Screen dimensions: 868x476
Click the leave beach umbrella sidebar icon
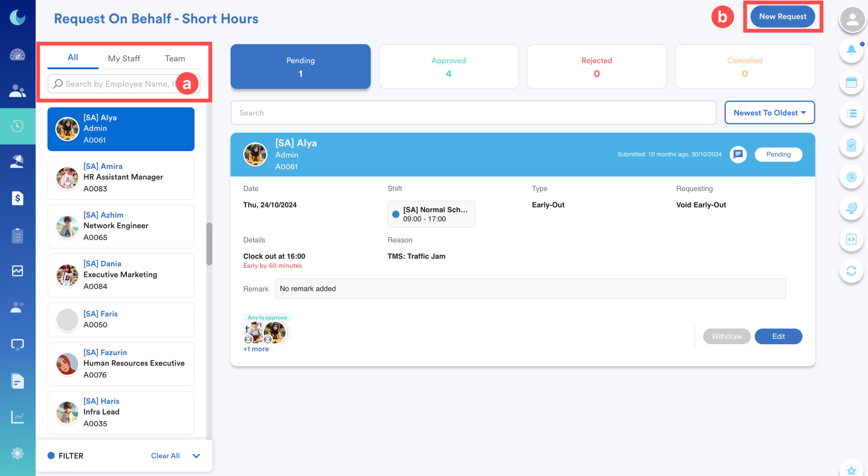[x=17, y=162]
